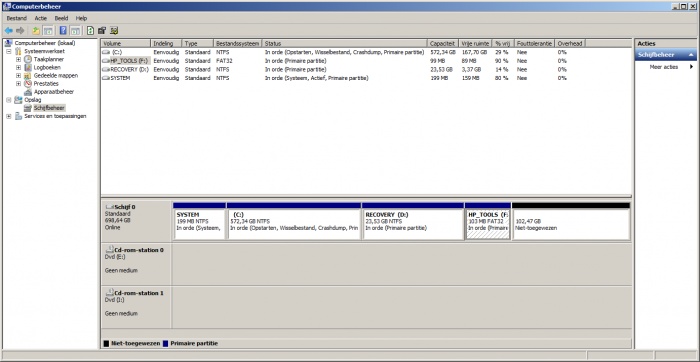Click the drive icon of SYSTEM volume row
Image resolution: width=700 pixels, height=362 pixels.
106,78
